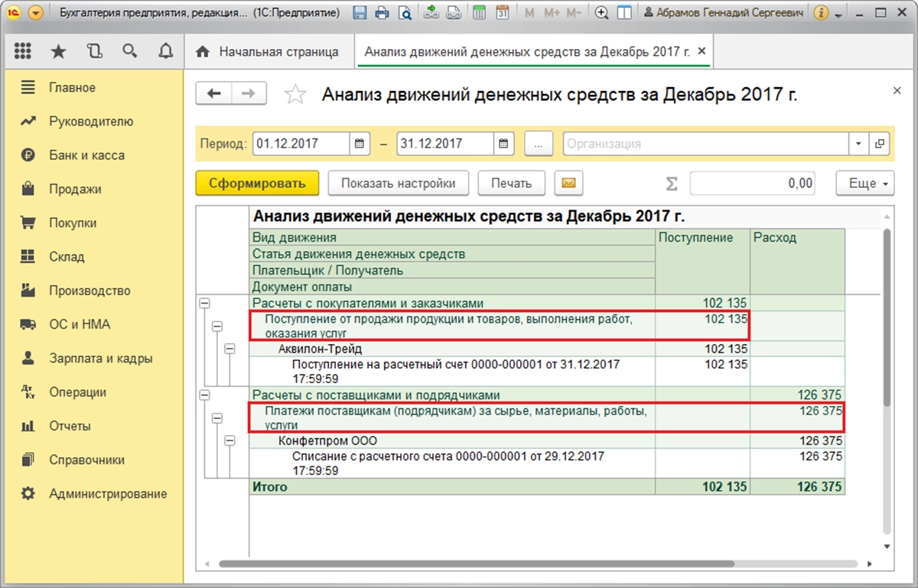Click the Sigma sum icon
918x588 pixels.
(672, 184)
